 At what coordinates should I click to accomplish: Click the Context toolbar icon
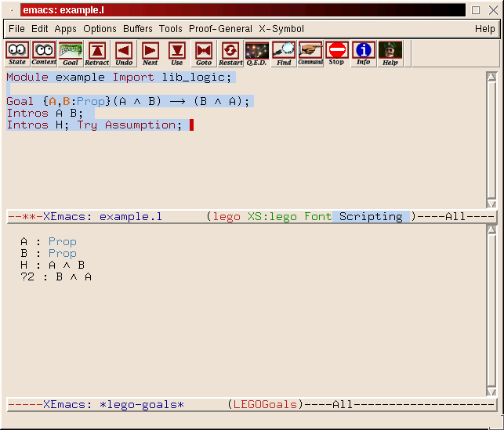tap(44, 53)
